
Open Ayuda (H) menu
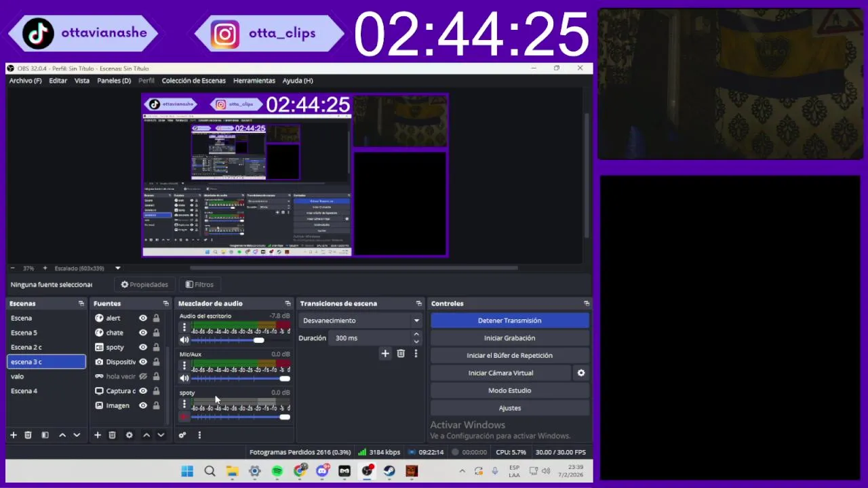pyautogui.click(x=298, y=81)
